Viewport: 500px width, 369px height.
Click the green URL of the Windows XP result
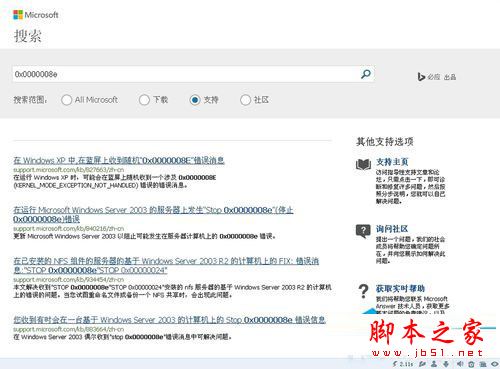(68, 170)
